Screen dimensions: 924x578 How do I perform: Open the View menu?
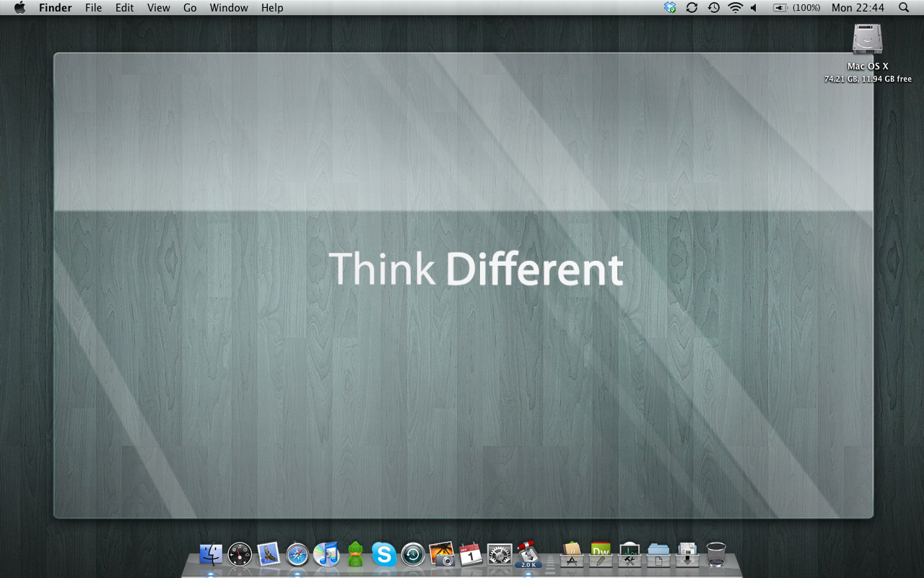click(159, 8)
